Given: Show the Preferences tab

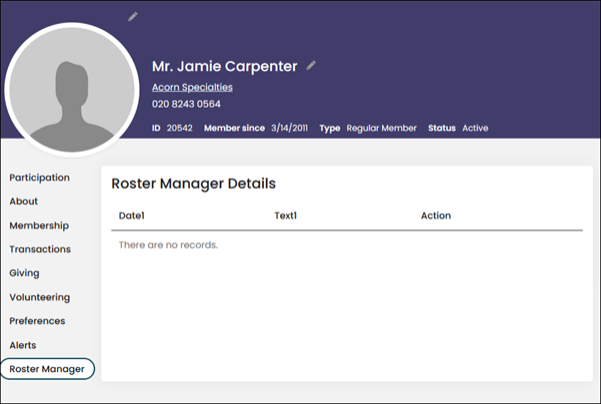Looking at the screenshot, I should 37,321.
